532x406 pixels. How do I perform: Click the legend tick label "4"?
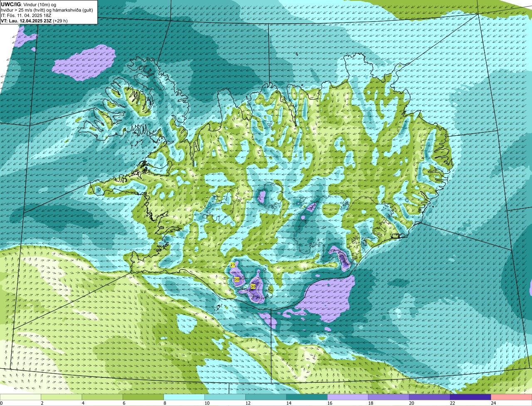[83, 403]
